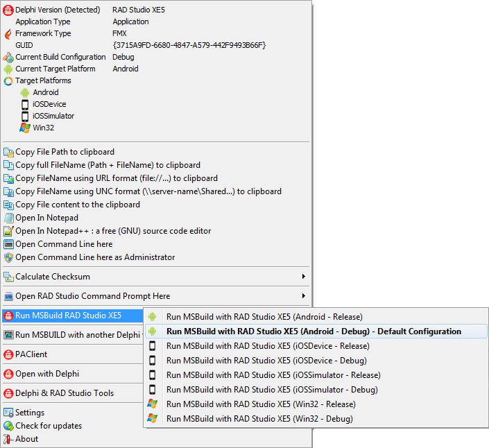The height and width of the screenshot is (448, 489).
Task: Click the notepad icon beside Open In Notepad
Action: pos(8,218)
